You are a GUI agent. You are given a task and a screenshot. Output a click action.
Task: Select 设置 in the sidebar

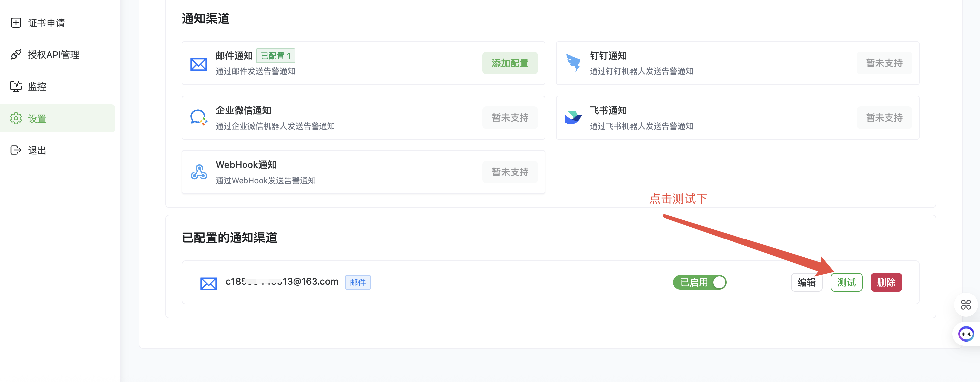(x=37, y=119)
